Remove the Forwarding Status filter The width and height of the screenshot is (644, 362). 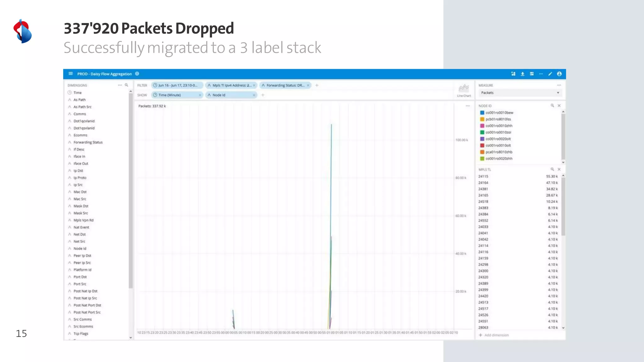308,85
